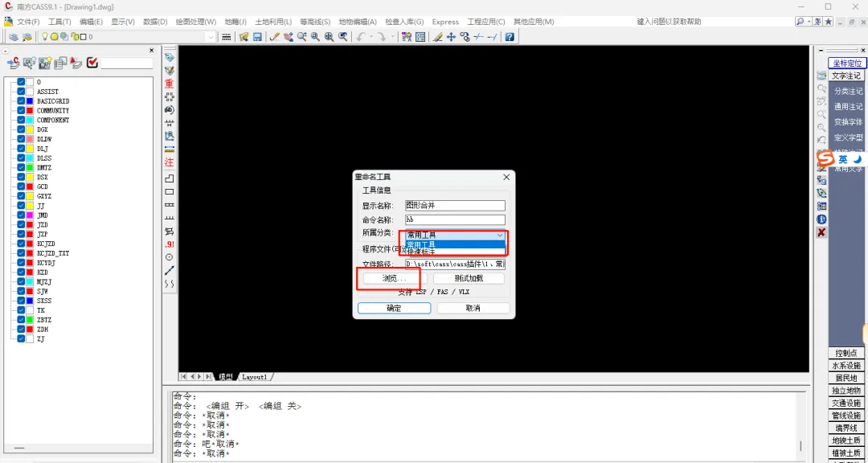Click the linetype lines icon in toolbar

[x=226, y=37]
